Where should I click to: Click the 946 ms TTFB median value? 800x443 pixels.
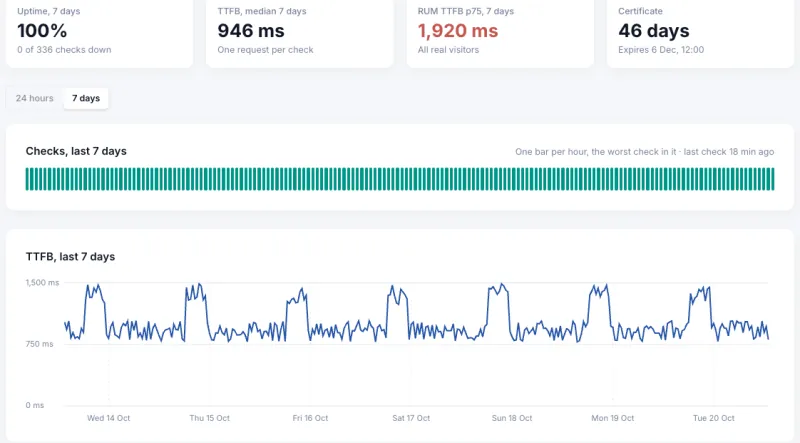pyautogui.click(x=251, y=31)
